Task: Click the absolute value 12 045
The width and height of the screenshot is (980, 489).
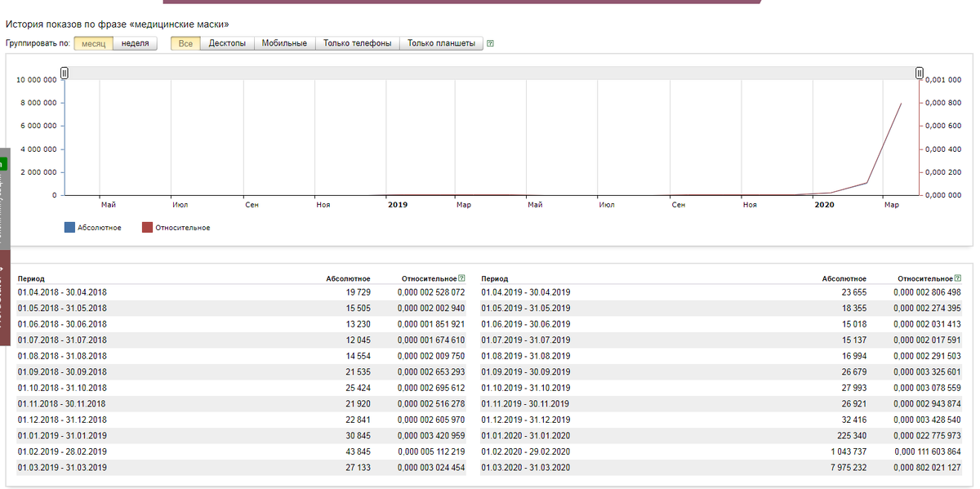Action: pos(358,340)
